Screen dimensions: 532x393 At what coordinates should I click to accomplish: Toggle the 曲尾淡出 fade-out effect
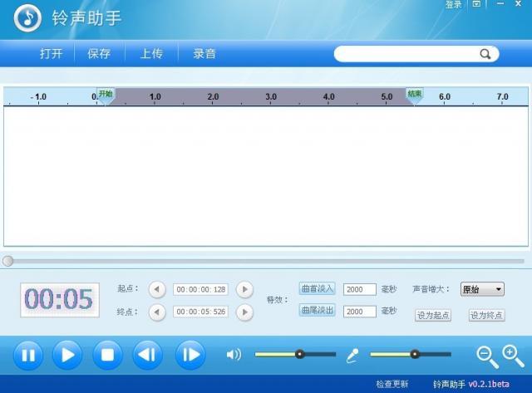[318, 310]
